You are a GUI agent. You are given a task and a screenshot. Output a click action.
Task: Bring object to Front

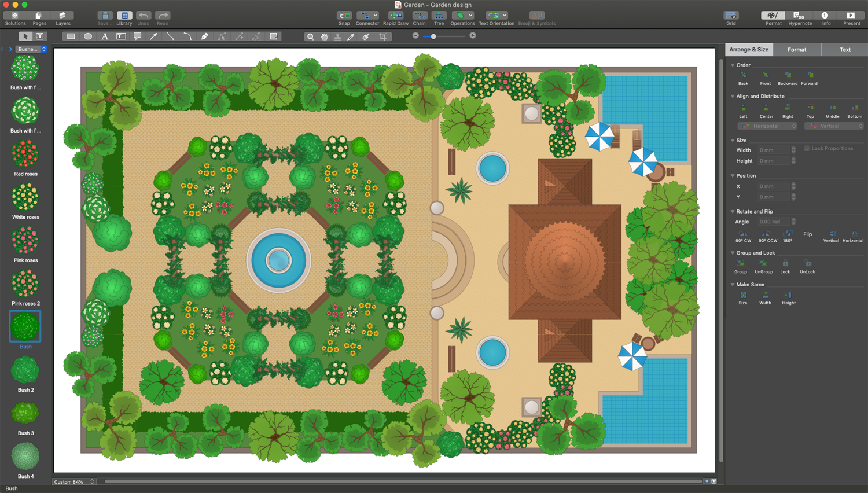(766, 78)
